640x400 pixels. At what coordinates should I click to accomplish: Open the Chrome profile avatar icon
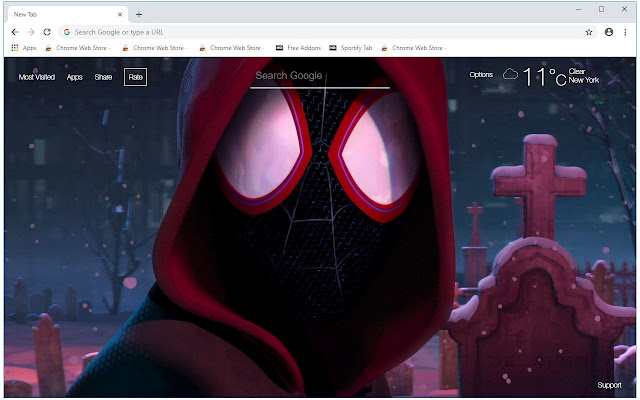tap(609, 32)
